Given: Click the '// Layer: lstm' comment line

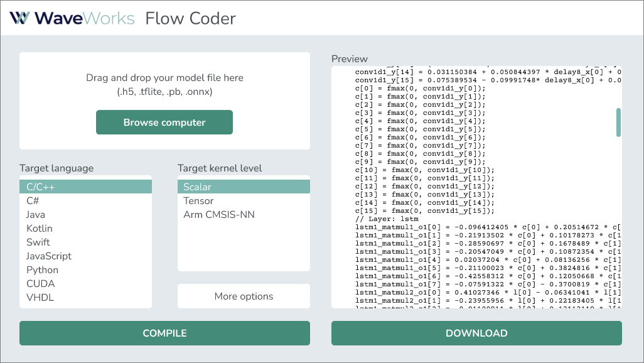Looking at the screenshot, I should (x=387, y=219).
